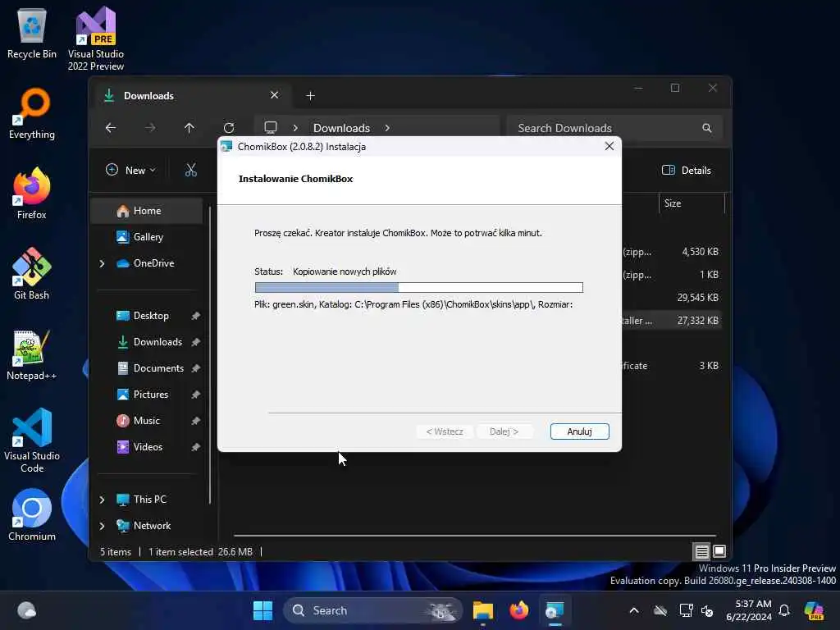Open File Explorer from taskbar

[482, 610]
